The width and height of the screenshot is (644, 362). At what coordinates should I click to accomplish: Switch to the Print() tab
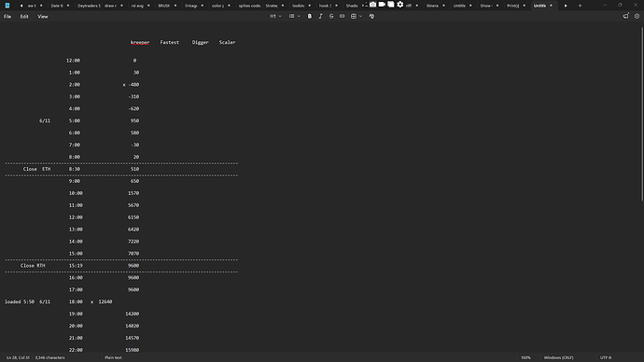click(512, 6)
